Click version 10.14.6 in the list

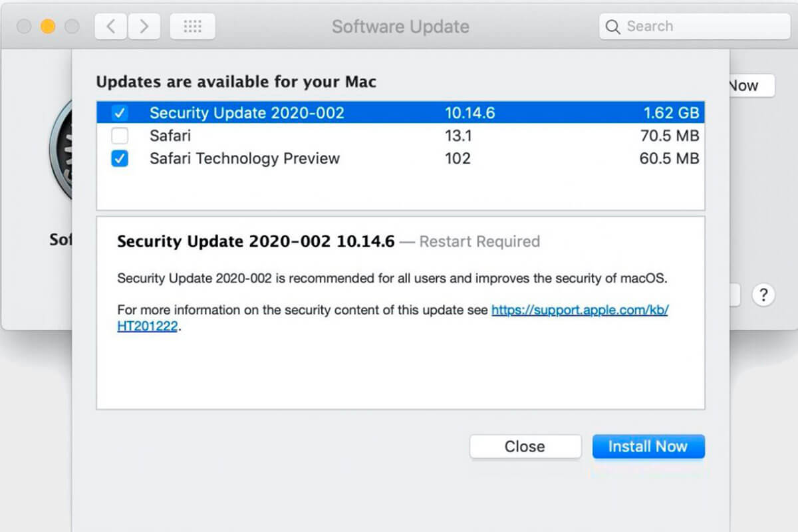(x=469, y=113)
